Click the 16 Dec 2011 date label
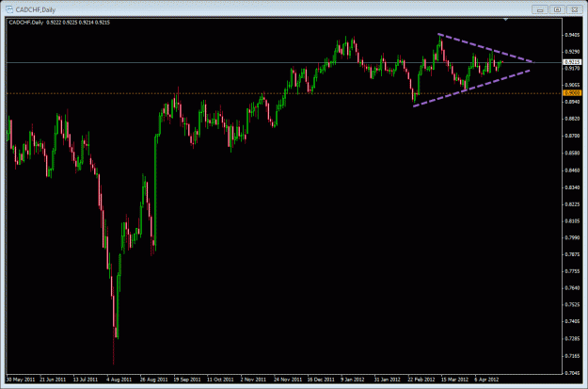588x389 pixels. pyautogui.click(x=321, y=380)
